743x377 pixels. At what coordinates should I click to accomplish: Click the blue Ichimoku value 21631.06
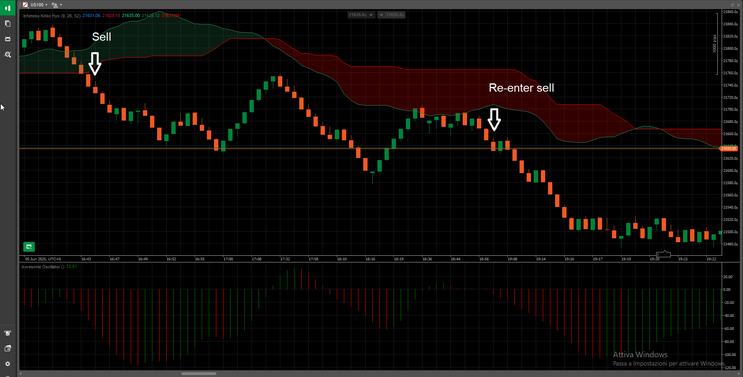[91, 16]
